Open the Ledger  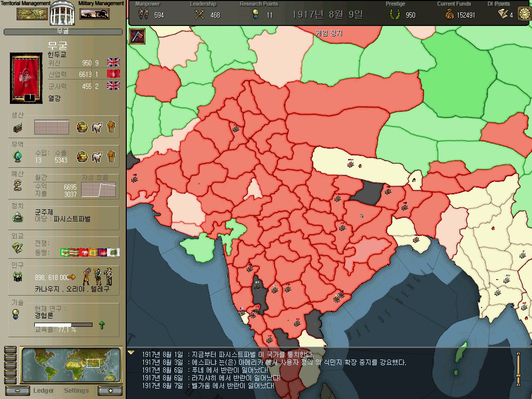pyautogui.click(x=44, y=391)
